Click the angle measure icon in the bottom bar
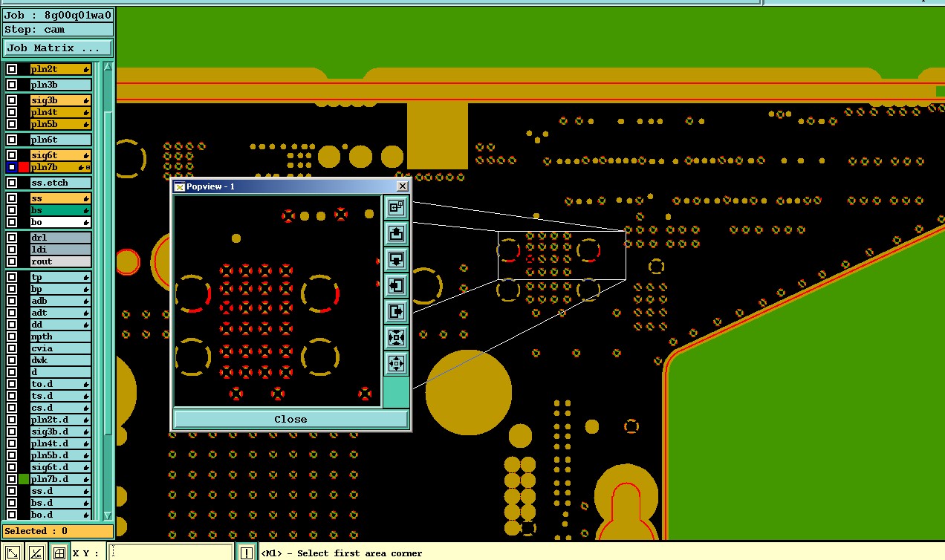945x560 pixels. tap(35, 553)
